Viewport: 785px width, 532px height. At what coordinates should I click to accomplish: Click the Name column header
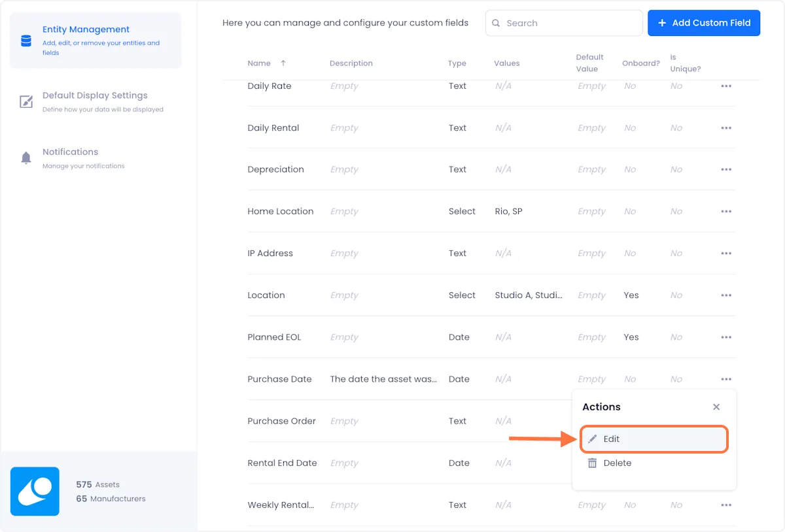(259, 63)
